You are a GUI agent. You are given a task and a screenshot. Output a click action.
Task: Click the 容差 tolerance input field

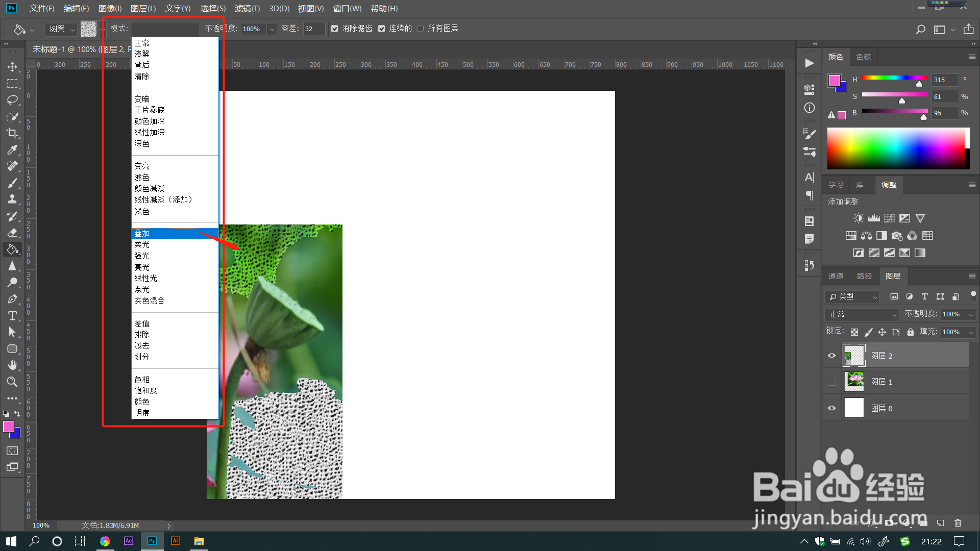click(313, 29)
